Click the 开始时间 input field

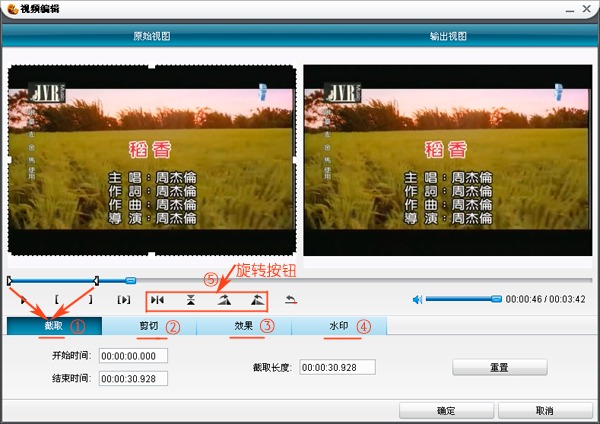pos(133,356)
